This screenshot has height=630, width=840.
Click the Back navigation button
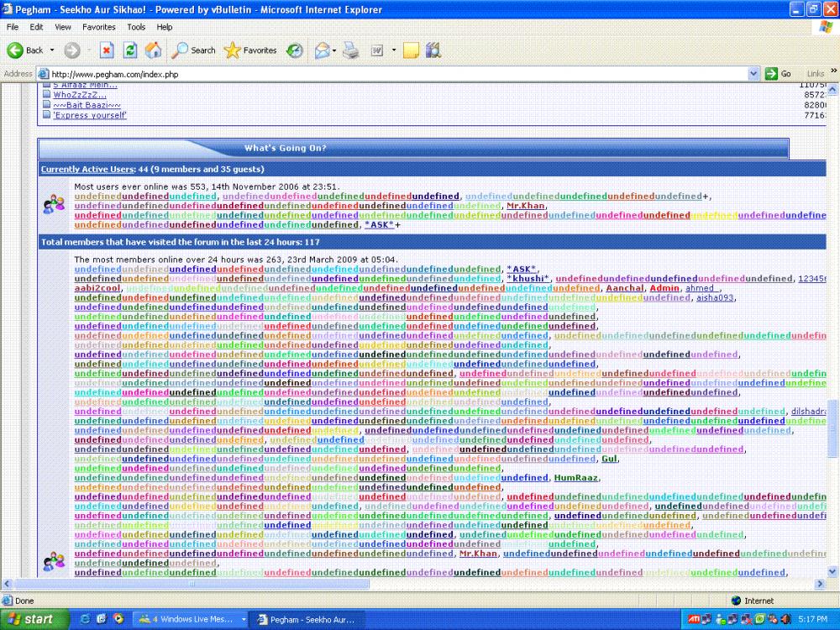pos(25,50)
